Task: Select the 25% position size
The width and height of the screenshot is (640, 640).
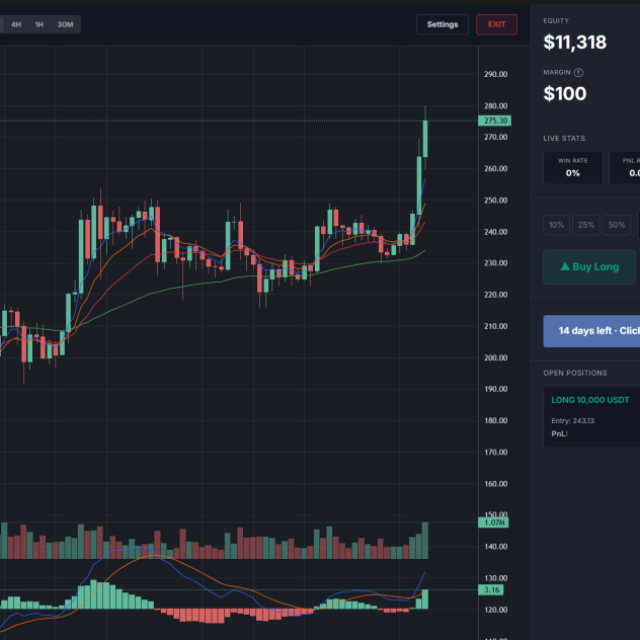Action: [x=586, y=225]
